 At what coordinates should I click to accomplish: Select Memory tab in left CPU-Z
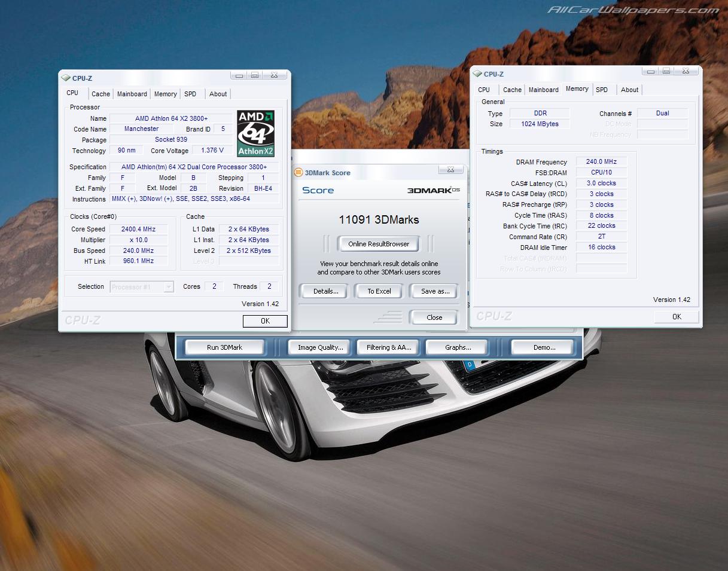click(x=166, y=94)
